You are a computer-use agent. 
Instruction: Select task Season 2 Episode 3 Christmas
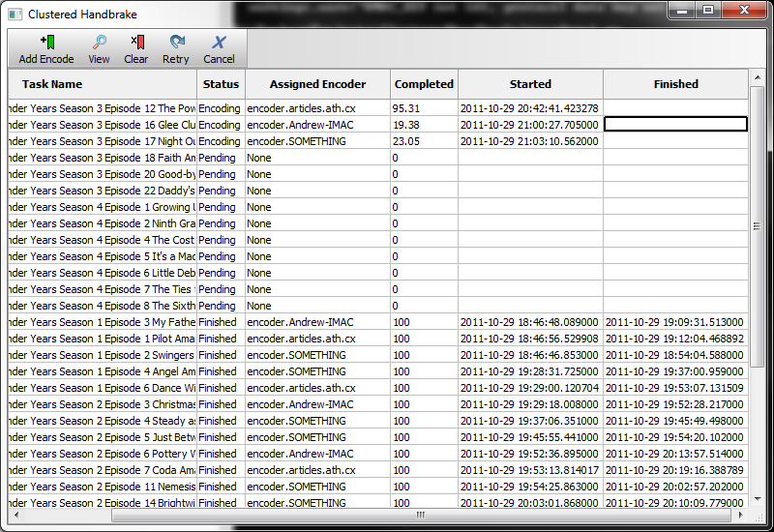(x=103, y=404)
